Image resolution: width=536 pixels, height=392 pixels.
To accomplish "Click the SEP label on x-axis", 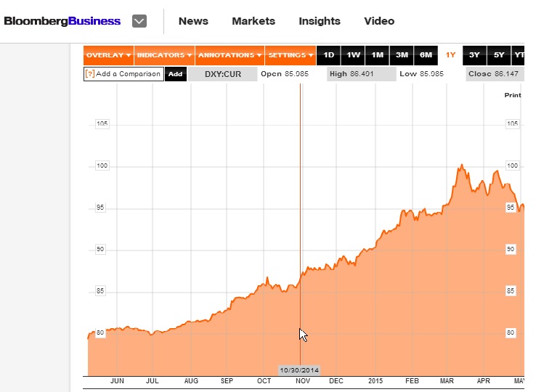I will (x=227, y=380).
